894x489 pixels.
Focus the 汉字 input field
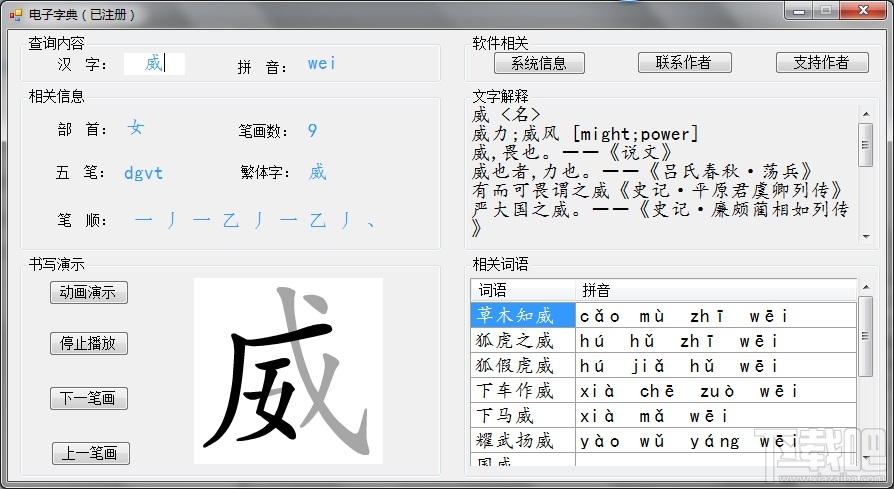[154, 64]
